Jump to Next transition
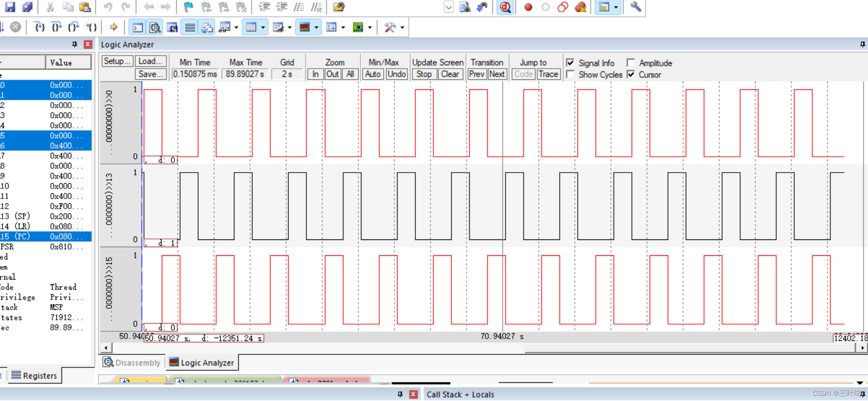Image resolution: width=868 pixels, height=401 pixels. click(x=497, y=74)
